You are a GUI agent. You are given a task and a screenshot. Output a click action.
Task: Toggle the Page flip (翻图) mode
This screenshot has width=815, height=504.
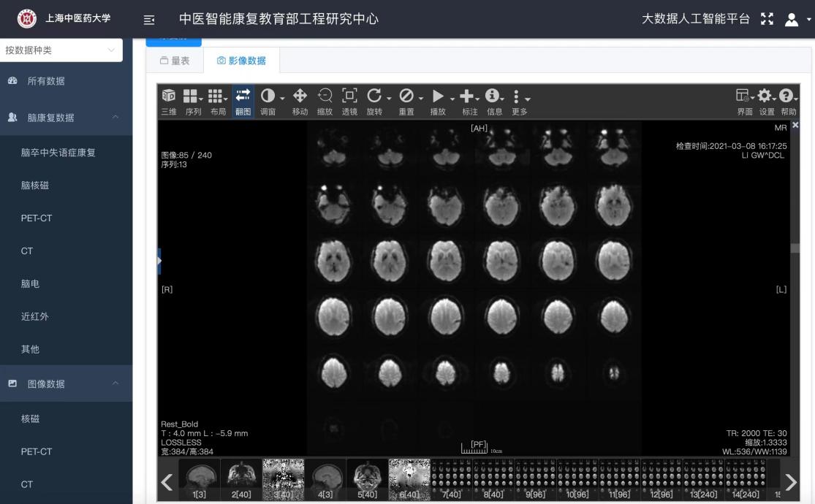pyautogui.click(x=243, y=96)
